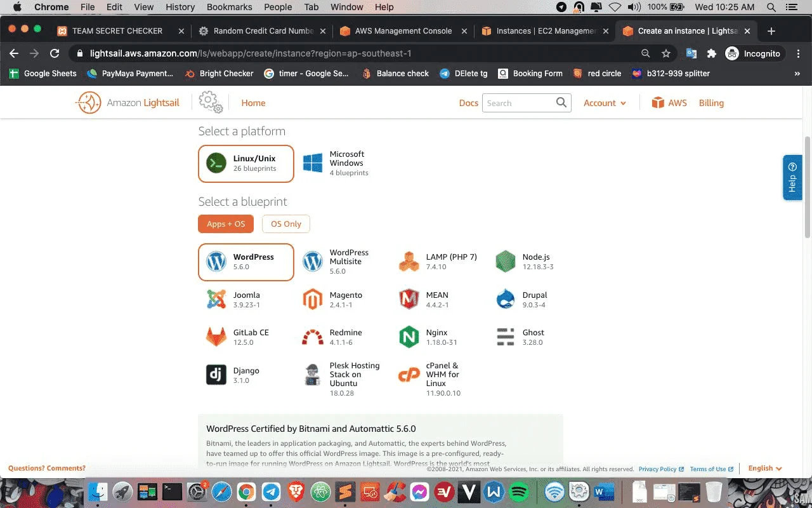This screenshot has width=812, height=508.
Task: Click the volume icon in the menu bar
Action: (634, 7)
